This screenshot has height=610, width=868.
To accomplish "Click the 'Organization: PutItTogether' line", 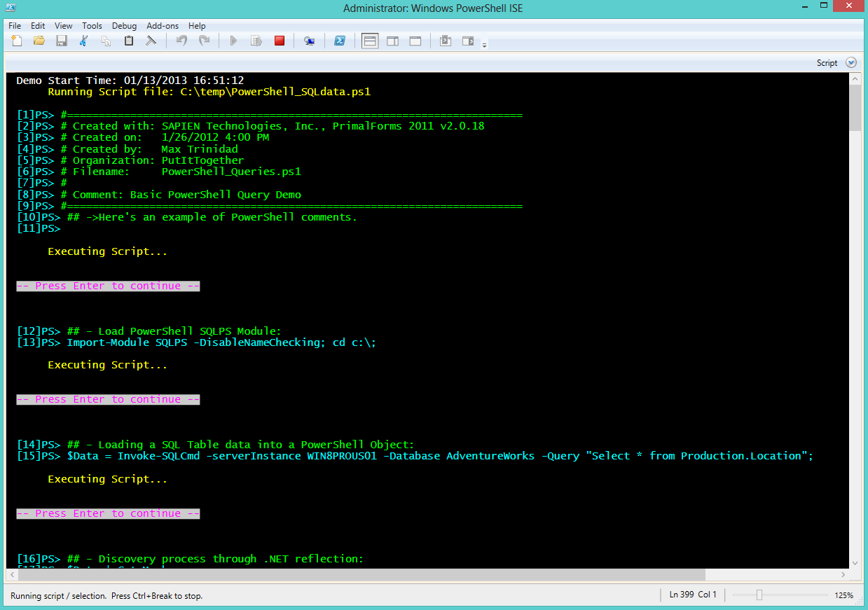I will 130,160.
